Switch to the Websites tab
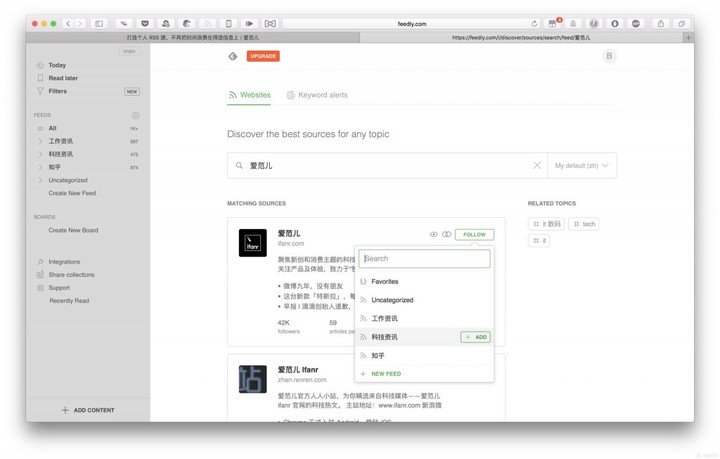The image size is (720, 459). [249, 95]
